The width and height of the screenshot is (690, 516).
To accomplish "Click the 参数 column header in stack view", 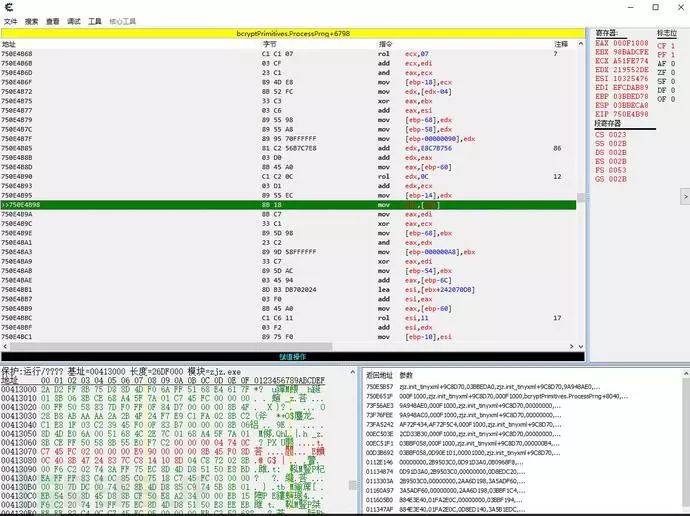I will 406,375.
